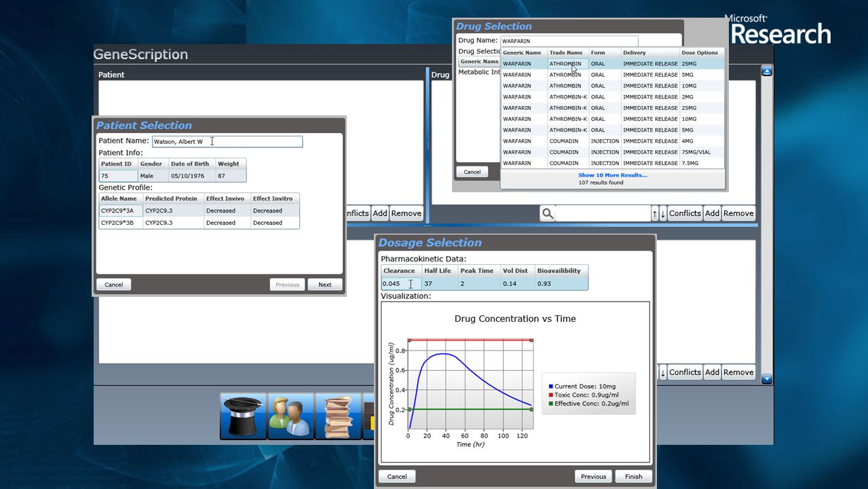Click the Date of Birth column header
The image size is (868, 489).
coord(192,164)
